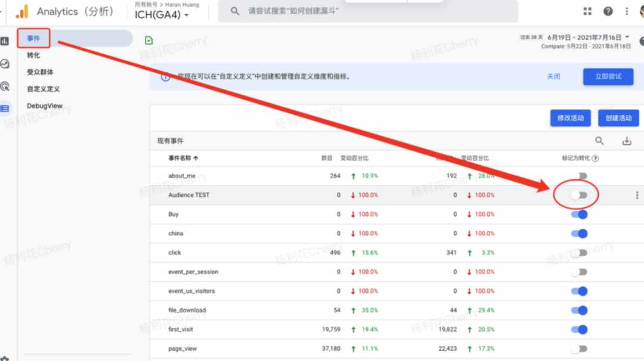Click the Buy event name
644x361 pixels.
click(174, 214)
